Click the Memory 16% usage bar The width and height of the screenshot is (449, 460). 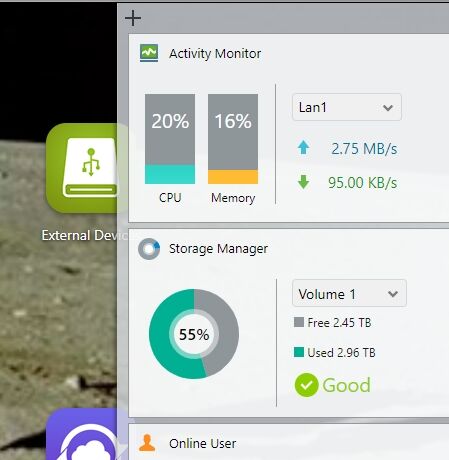[233, 139]
